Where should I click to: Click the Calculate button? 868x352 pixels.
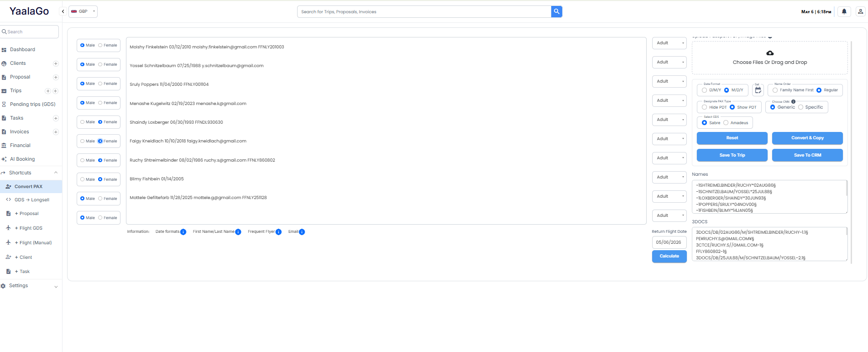click(x=669, y=257)
